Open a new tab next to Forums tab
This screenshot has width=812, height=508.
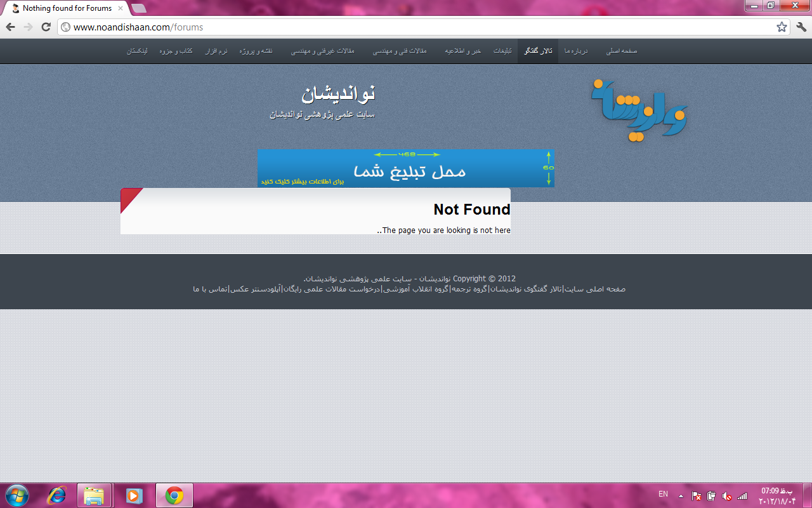(x=138, y=8)
